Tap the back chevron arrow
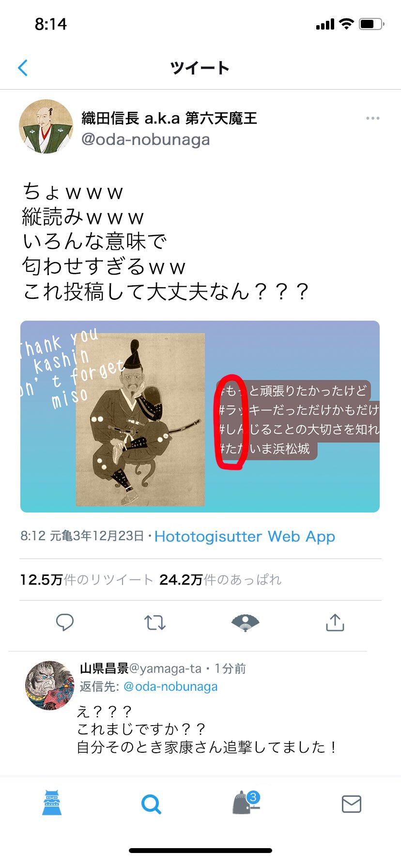 click(x=23, y=68)
